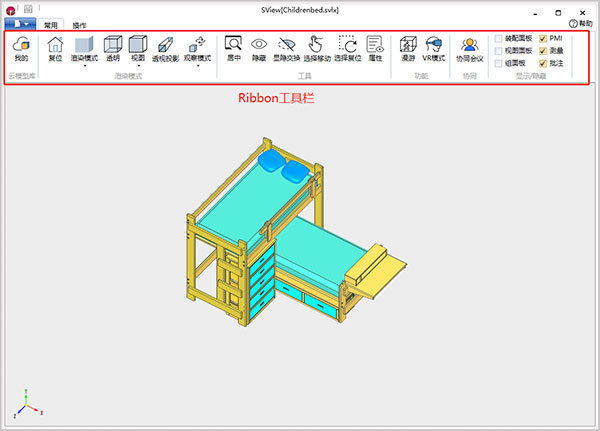600x431 pixels.
Task: Select the 隐藏 hide tool
Action: [259, 49]
